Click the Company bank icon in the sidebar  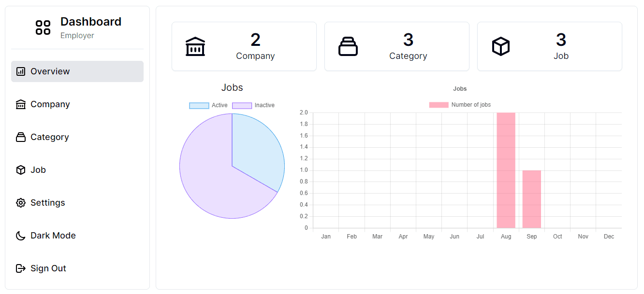coord(20,104)
